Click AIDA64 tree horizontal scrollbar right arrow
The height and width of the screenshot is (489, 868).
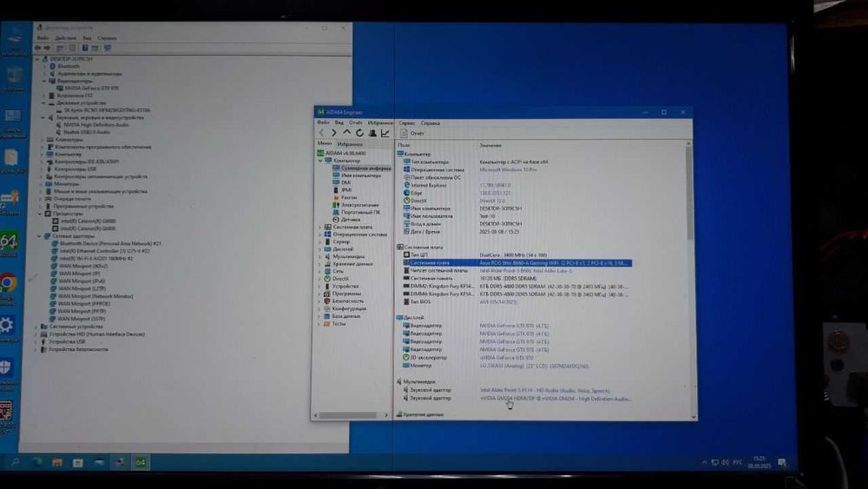point(386,415)
